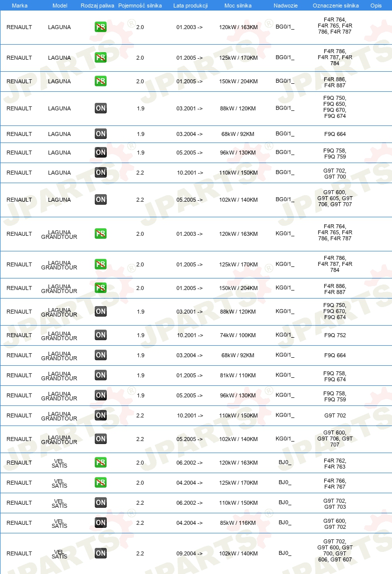Click petrol icon for Laguna Grandtour 125kW/170KM
Screen dimensions: 392x574
pos(101,264)
